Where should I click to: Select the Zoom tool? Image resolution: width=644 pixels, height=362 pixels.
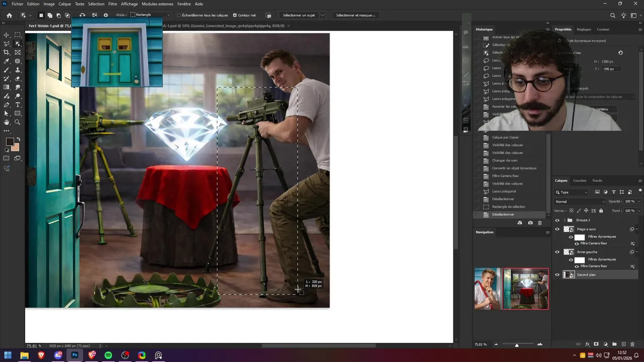click(x=18, y=122)
